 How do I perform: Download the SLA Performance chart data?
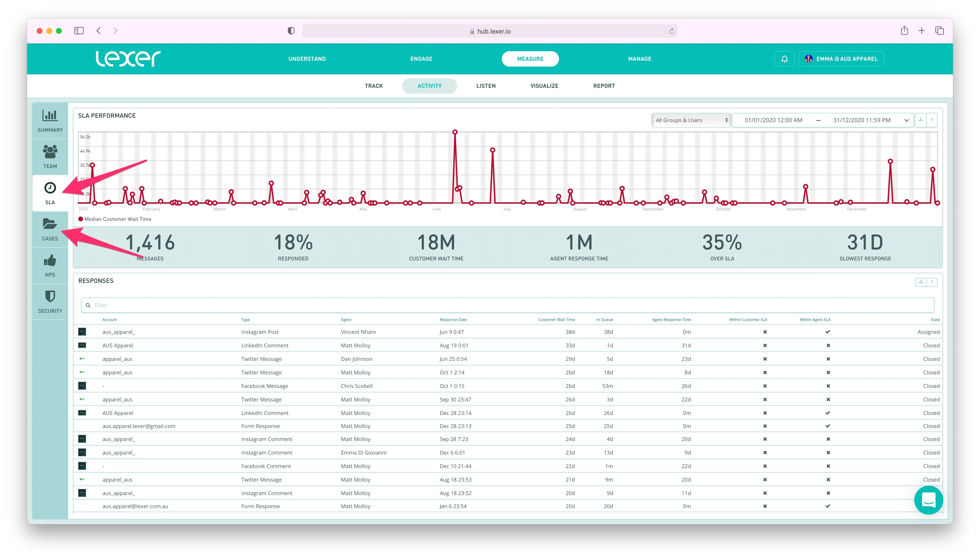920,120
